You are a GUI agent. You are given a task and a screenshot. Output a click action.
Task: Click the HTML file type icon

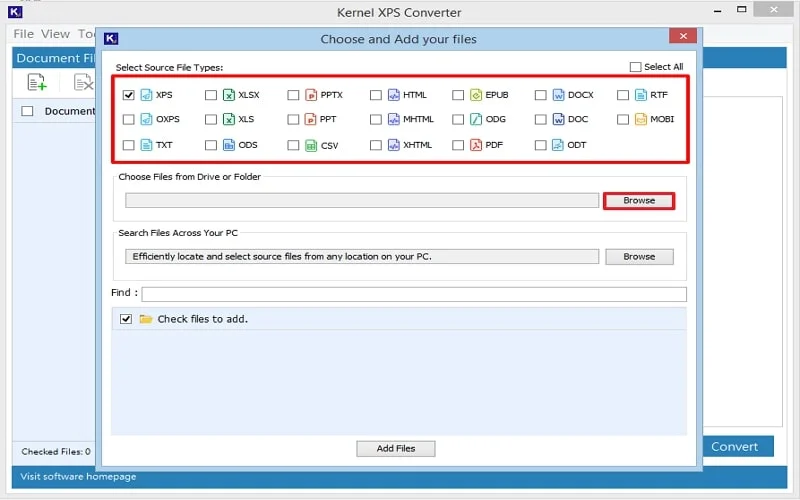[393, 95]
